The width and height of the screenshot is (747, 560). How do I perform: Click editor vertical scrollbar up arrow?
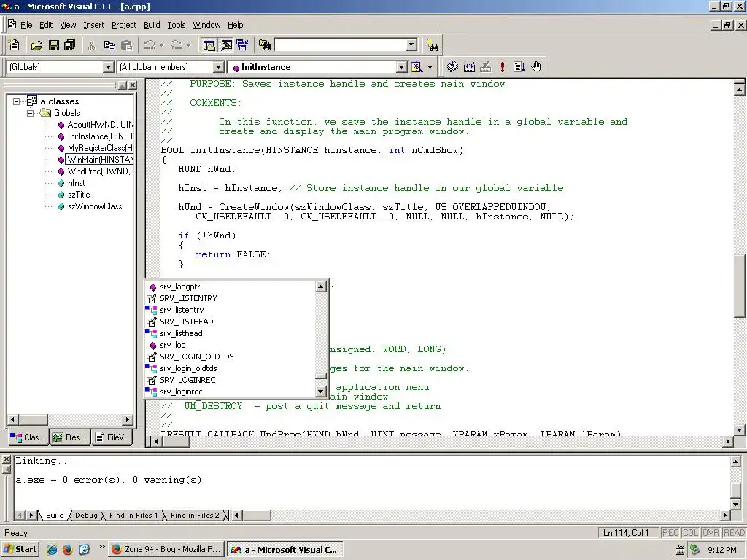(x=739, y=89)
